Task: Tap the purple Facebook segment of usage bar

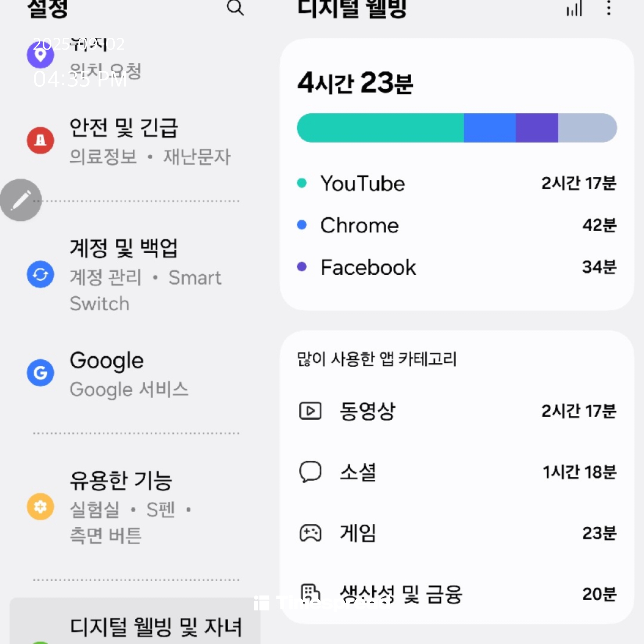Action: [x=537, y=128]
